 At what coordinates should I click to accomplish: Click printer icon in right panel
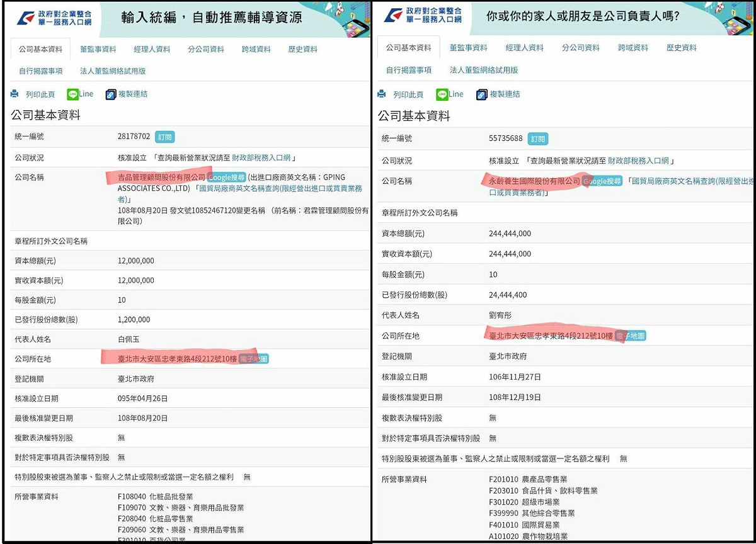click(381, 94)
